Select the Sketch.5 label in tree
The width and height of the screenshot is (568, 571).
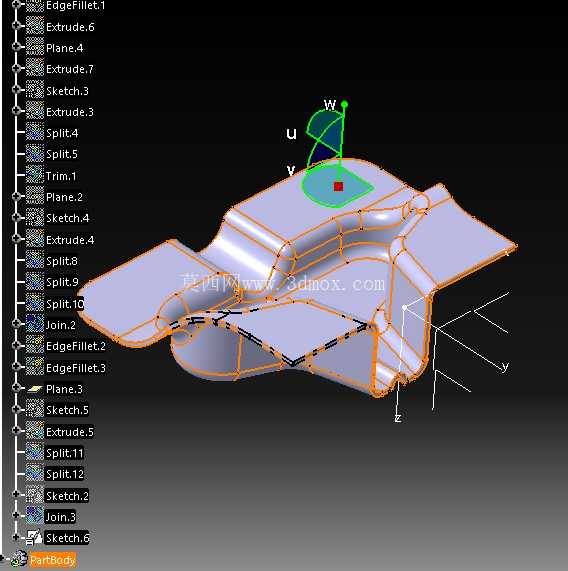click(x=67, y=410)
